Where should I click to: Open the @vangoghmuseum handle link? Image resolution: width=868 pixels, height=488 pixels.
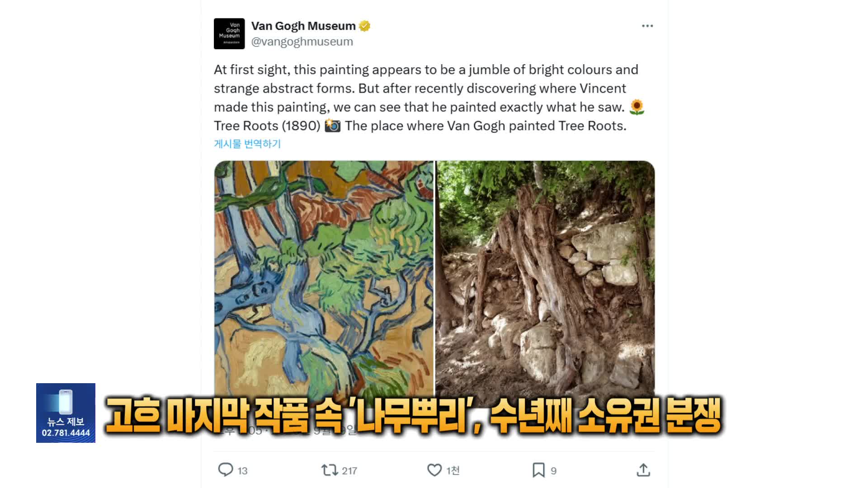point(302,42)
